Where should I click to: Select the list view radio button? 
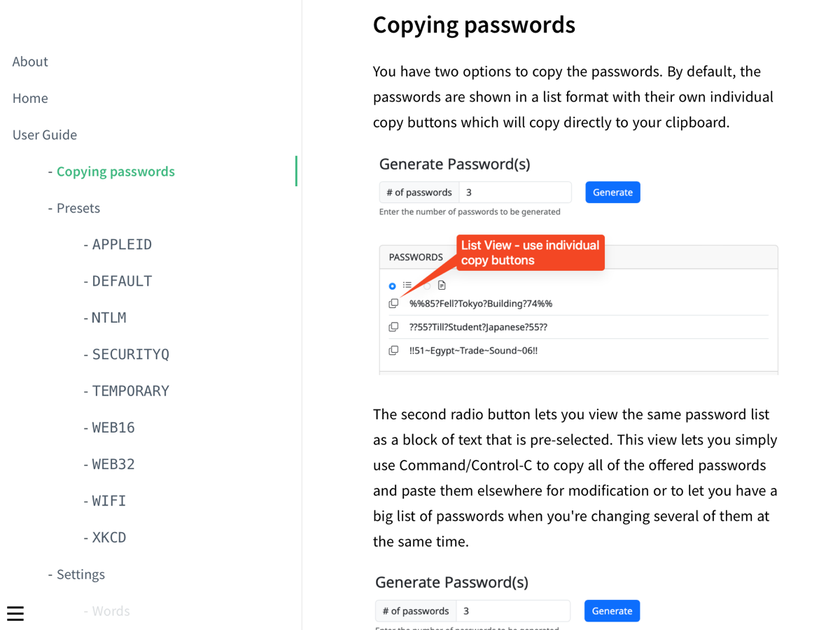(x=392, y=286)
